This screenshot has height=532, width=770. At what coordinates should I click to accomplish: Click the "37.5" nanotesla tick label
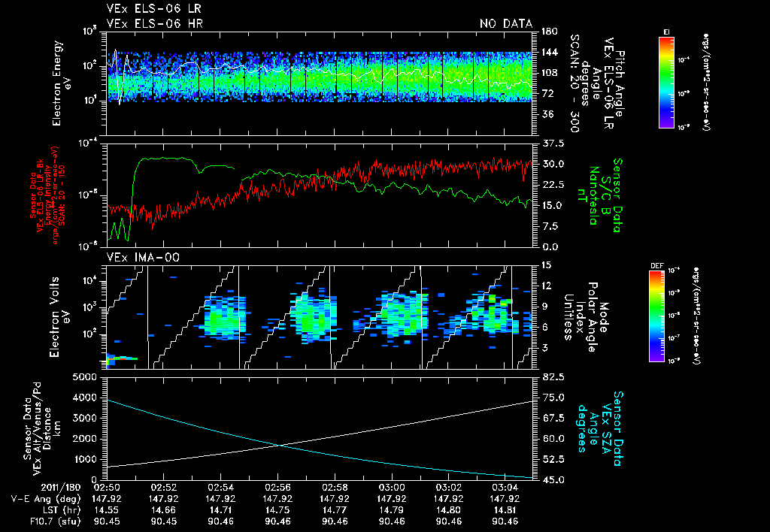click(553, 144)
